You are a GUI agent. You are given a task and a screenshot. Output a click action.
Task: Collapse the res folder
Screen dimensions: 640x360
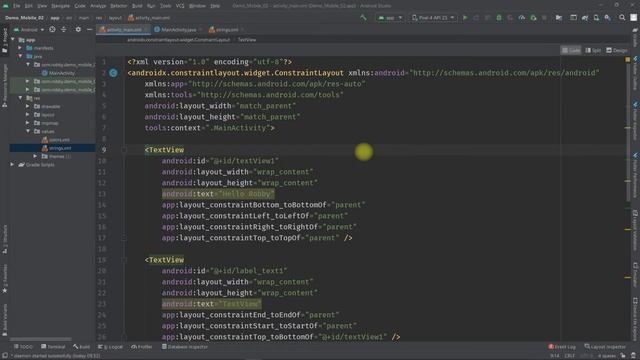pyautogui.click(x=20, y=98)
